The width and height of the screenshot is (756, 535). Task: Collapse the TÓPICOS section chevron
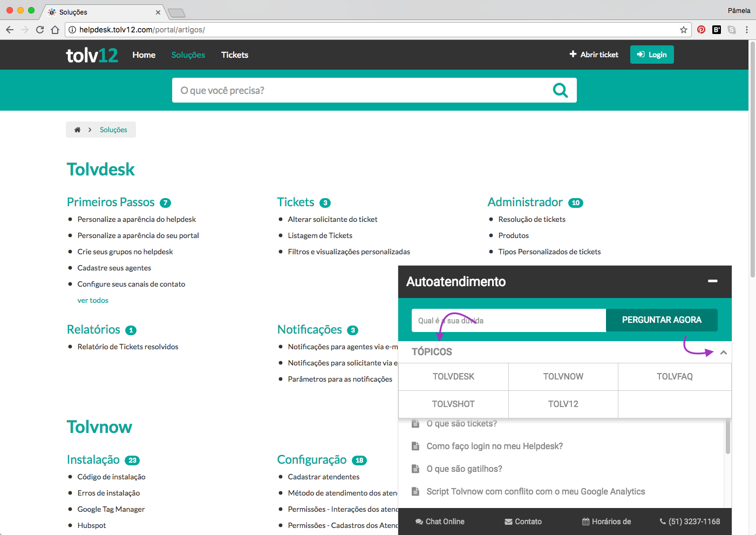pos(724,353)
